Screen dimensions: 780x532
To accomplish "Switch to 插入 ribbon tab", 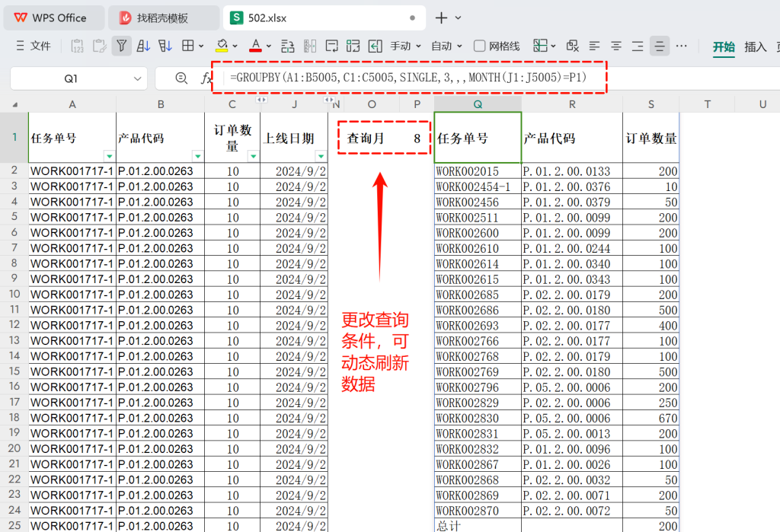I will point(755,46).
